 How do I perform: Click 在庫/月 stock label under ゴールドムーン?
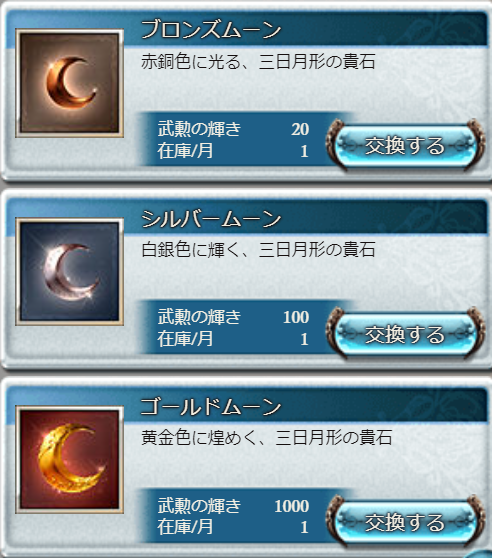coord(185,527)
